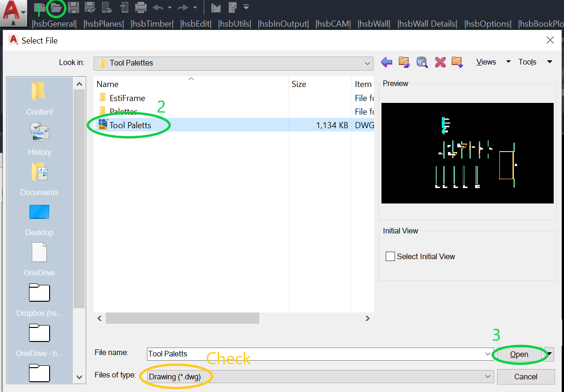Switch to the hsbTimber tab
The height and width of the screenshot is (392, 564).
[152, 23]
